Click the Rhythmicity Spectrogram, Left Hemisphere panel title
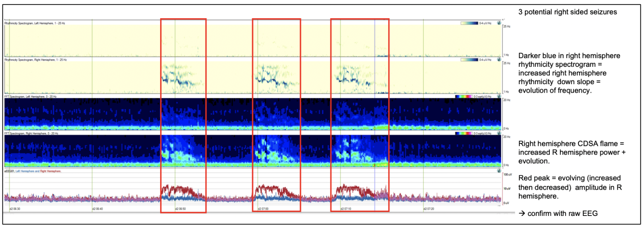This screenshot has width=644, height=228. pos(35,23)
